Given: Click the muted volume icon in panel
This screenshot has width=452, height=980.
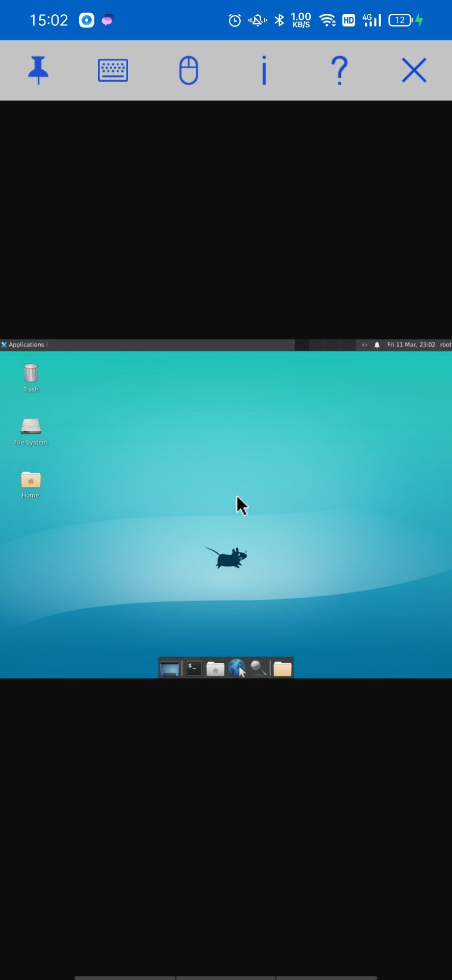Looking at the screenshot, I should point(364,345).
